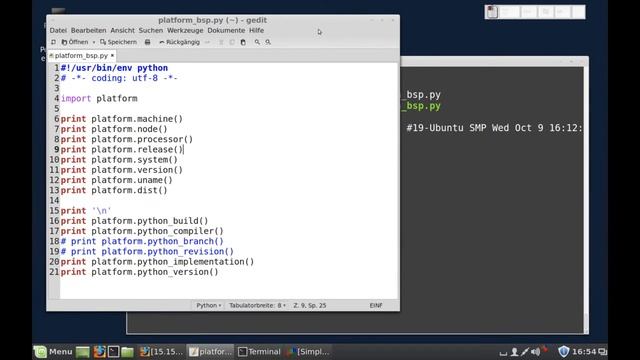Screen dimensions: 640x360
Task: Click the user icon in system tray
Action: (x=514, y=351)
